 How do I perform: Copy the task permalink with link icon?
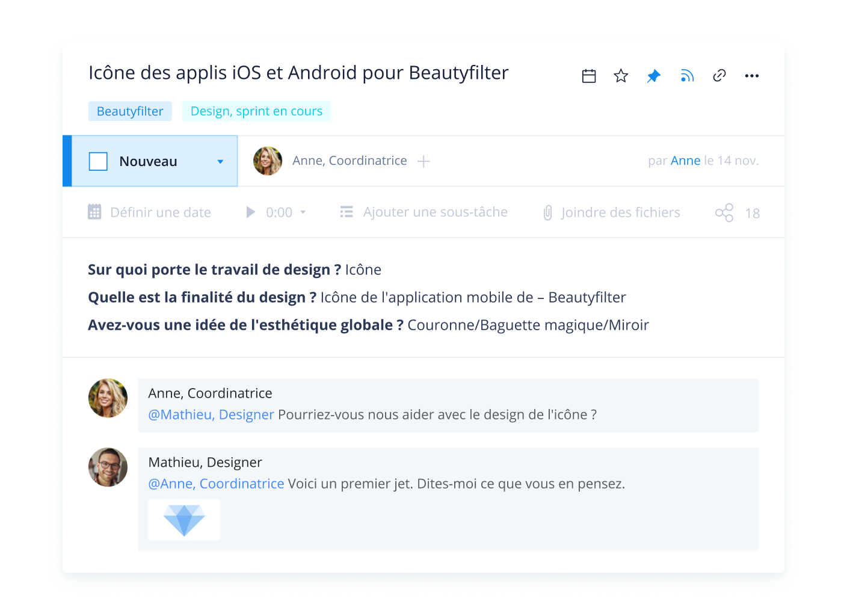click(719, 76)
